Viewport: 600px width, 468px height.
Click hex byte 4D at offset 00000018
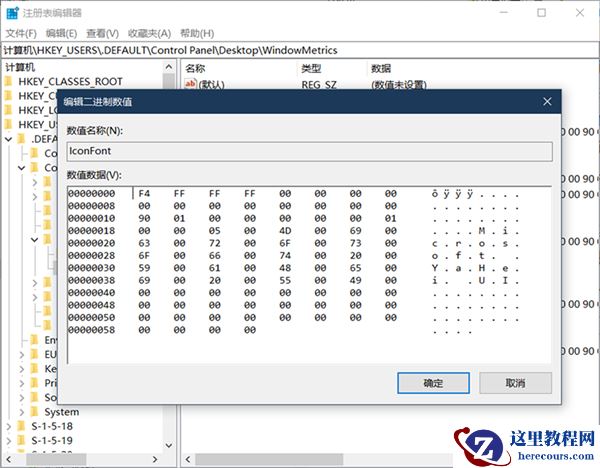pos(285,231)
